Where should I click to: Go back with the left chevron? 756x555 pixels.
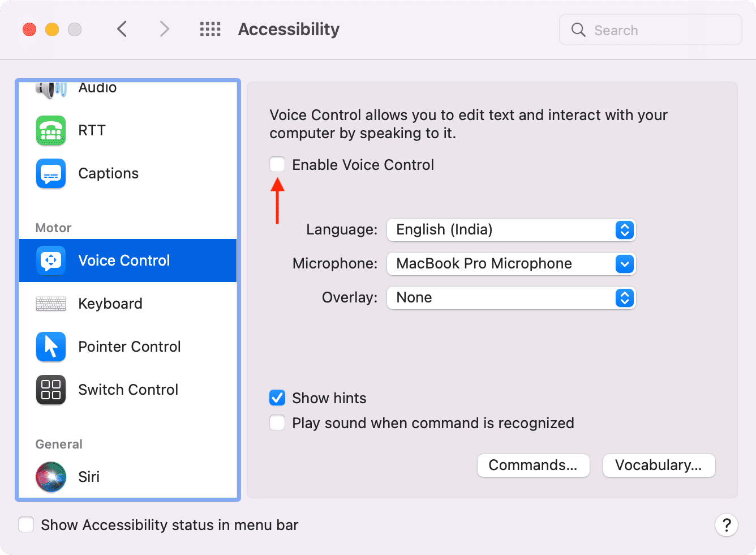pyautogui.click(x=122, y=29)
